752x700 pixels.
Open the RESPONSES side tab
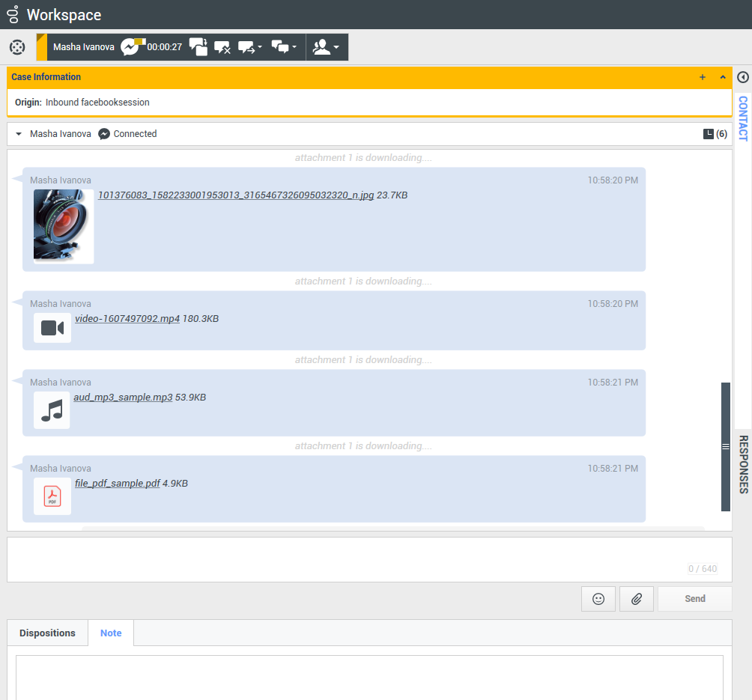[743, 464]
